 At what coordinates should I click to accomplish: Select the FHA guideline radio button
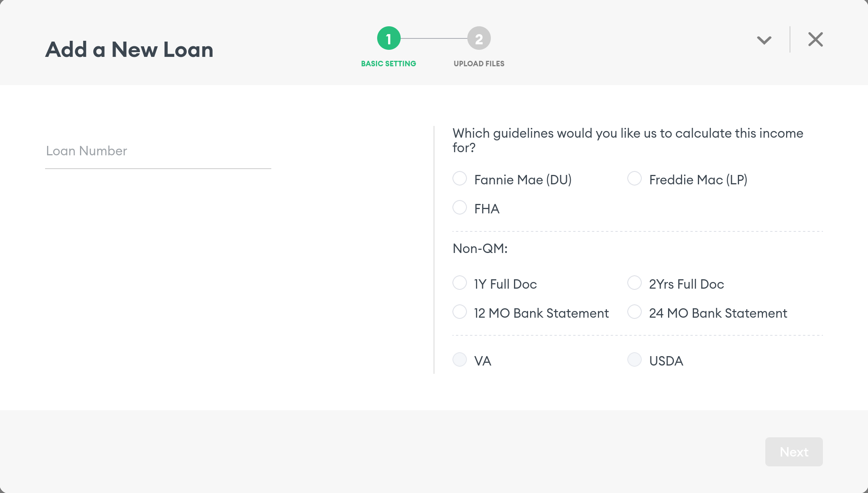pos(459,207)
